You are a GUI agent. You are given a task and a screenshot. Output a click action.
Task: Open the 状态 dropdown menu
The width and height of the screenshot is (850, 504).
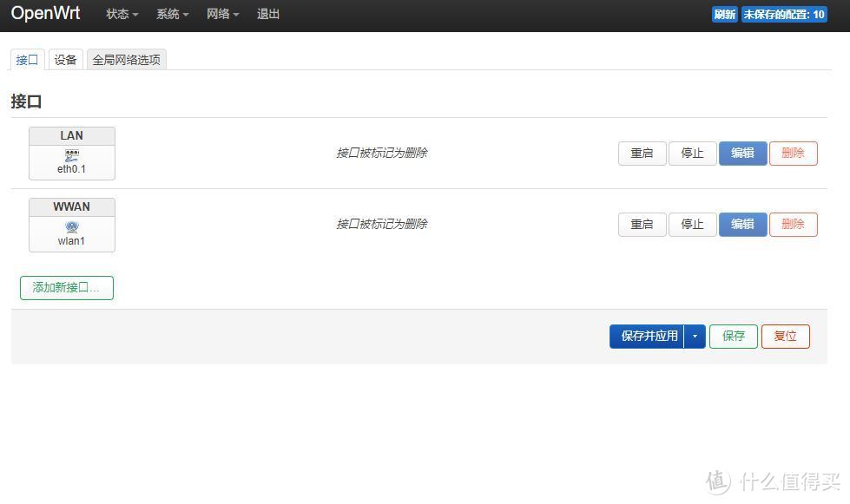point(120,14)
